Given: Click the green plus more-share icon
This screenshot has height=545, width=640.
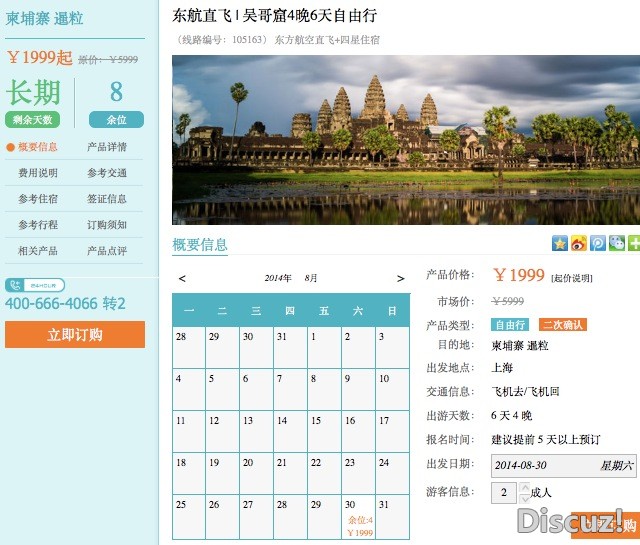Looking at the screenshot, I should [x=633, y=243].
